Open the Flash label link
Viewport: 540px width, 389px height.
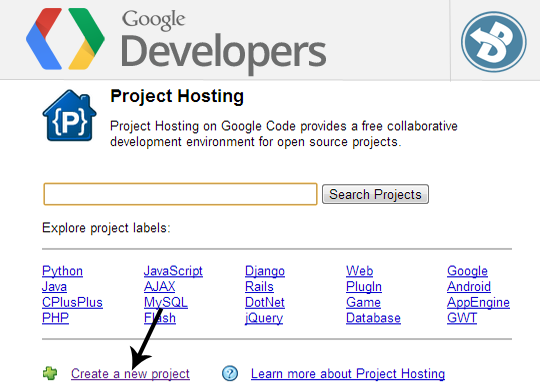pyautogui.click(x=160, y=318)
